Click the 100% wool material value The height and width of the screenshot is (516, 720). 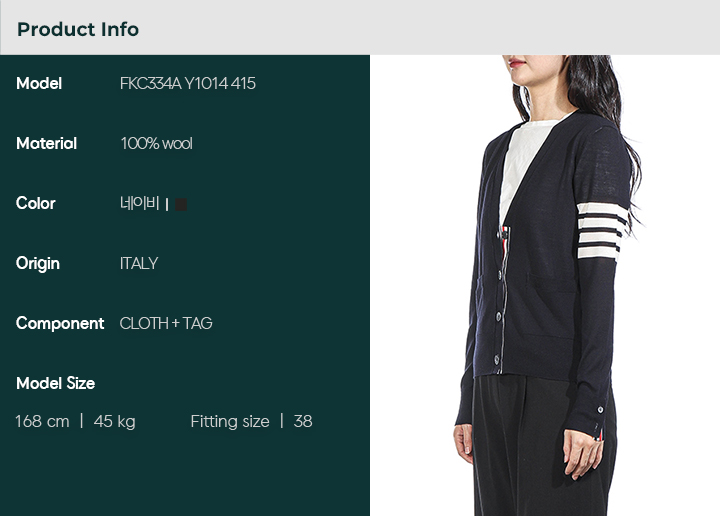pyautogui.click(x=156, y=143)
